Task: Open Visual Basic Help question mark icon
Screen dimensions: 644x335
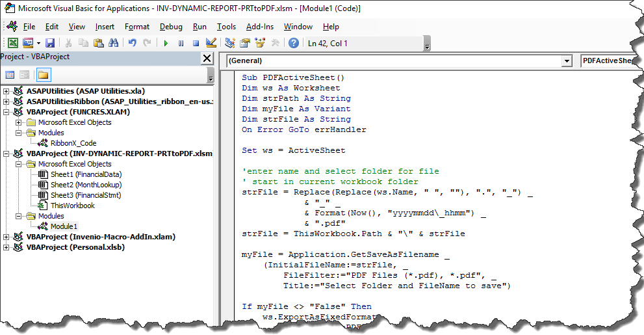Action: point(294,43)
